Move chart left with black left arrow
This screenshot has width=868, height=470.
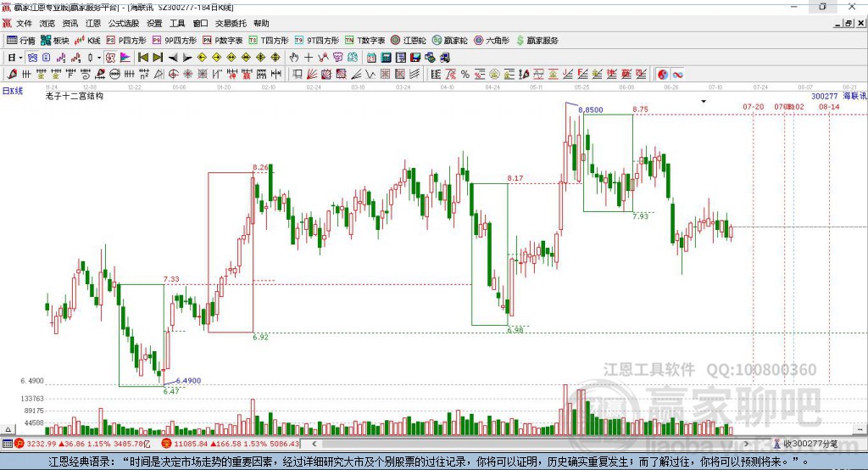click(x=173, y=58)
